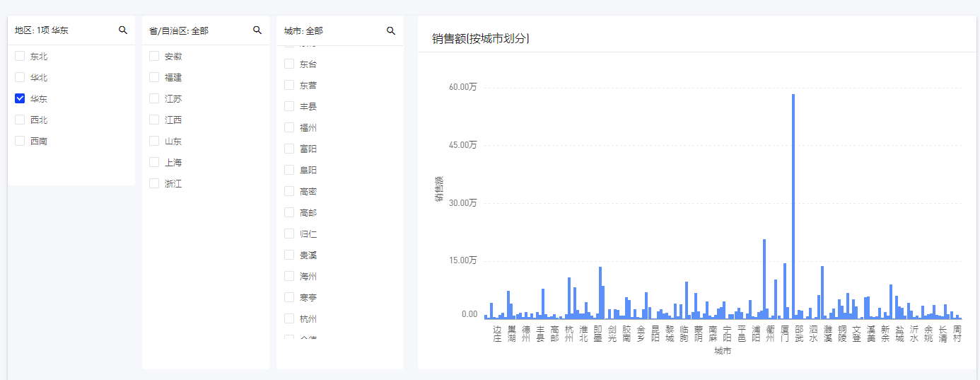Click the 省/自治区: 全部 filter header

(179, 30)
